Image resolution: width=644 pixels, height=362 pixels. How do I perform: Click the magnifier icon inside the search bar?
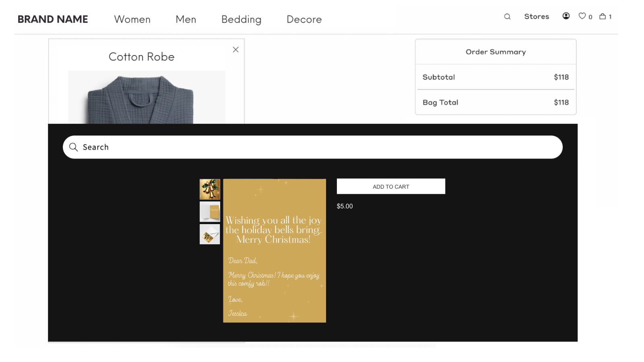point(73,147)
